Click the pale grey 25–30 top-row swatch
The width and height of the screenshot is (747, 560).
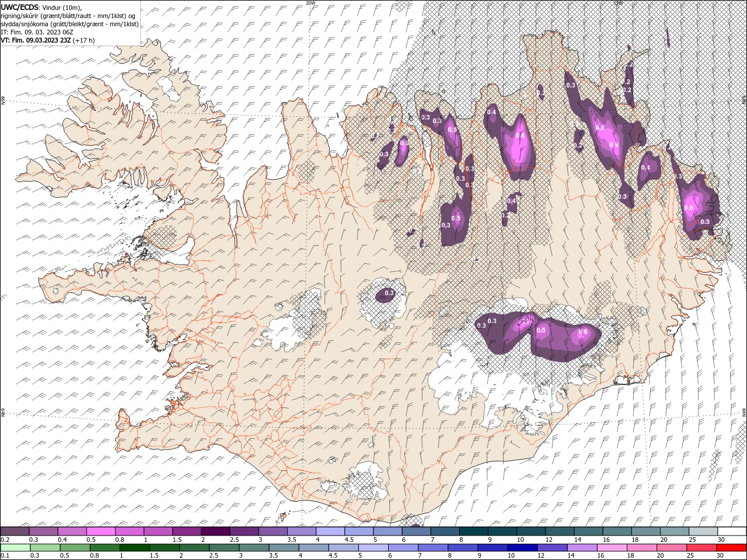[x=703, y=531]
